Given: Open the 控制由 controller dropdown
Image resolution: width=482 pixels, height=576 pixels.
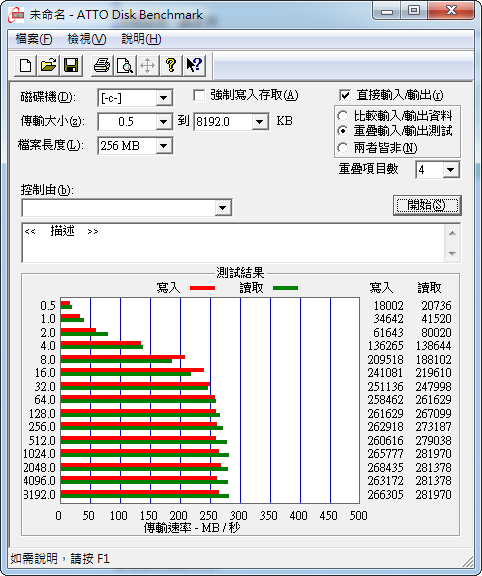Looking at the screenshot, I should coord(223,208).
